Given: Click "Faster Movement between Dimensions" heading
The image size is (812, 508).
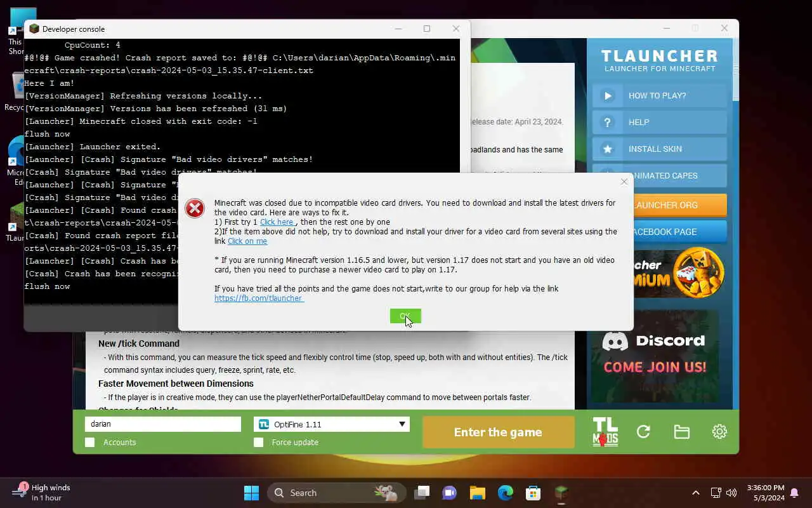Looking at the screenshot, I should coord(176,384).
